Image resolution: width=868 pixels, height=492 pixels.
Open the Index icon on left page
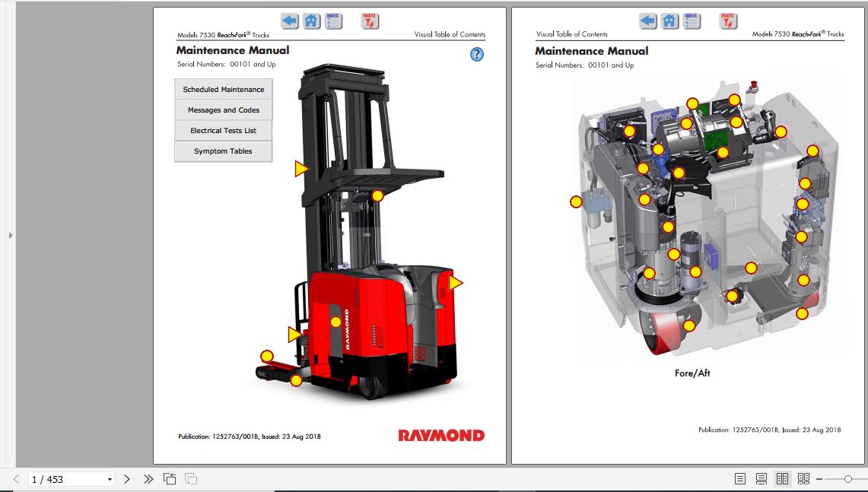[x=333, y=21]
